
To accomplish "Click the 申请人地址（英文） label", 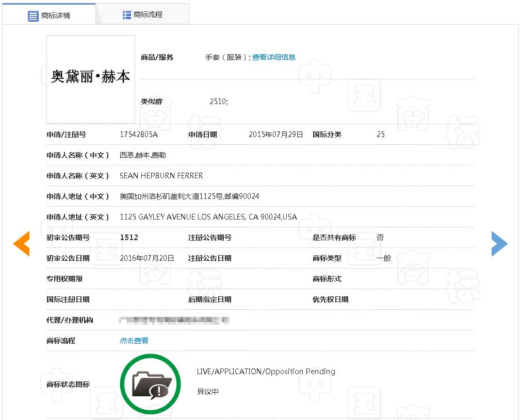I will 78,217.
